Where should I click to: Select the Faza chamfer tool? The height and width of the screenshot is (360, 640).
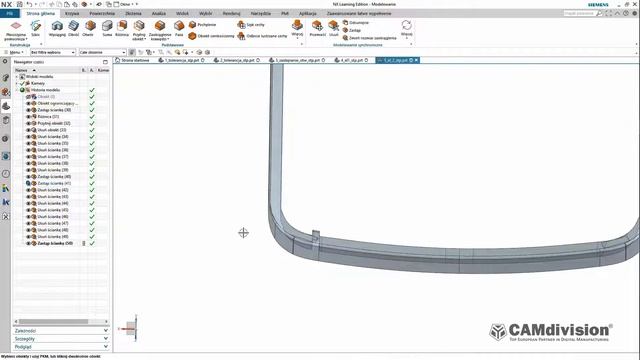coord(179,29)
